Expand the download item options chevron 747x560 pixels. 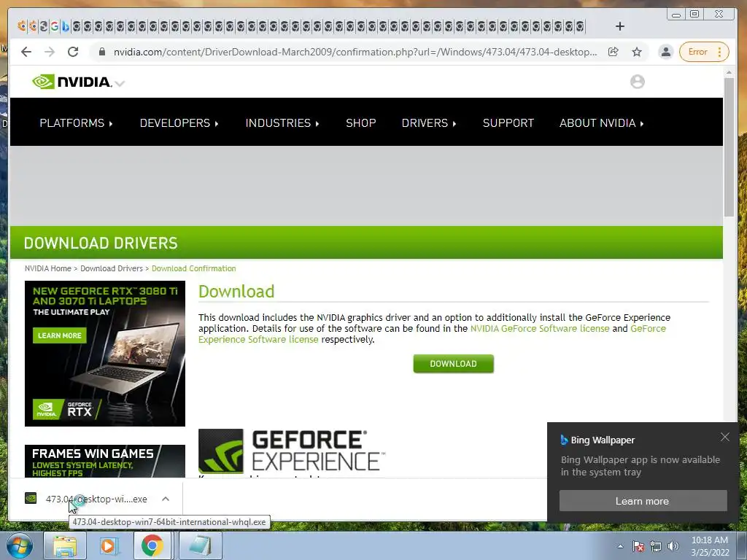[x=166, y=499]
